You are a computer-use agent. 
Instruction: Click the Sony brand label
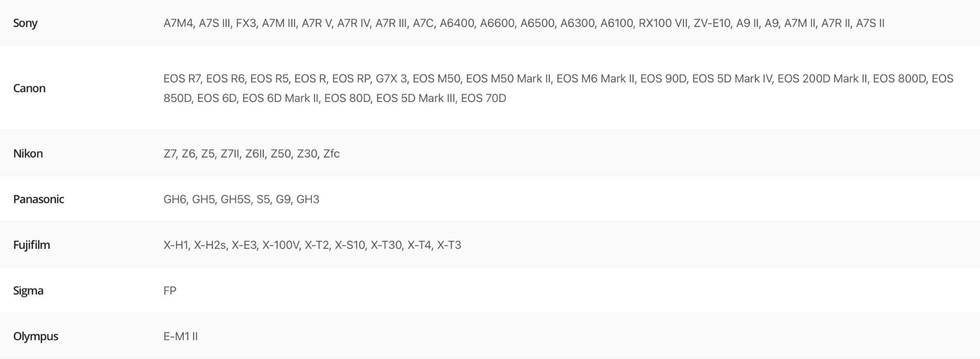[25, 23]
